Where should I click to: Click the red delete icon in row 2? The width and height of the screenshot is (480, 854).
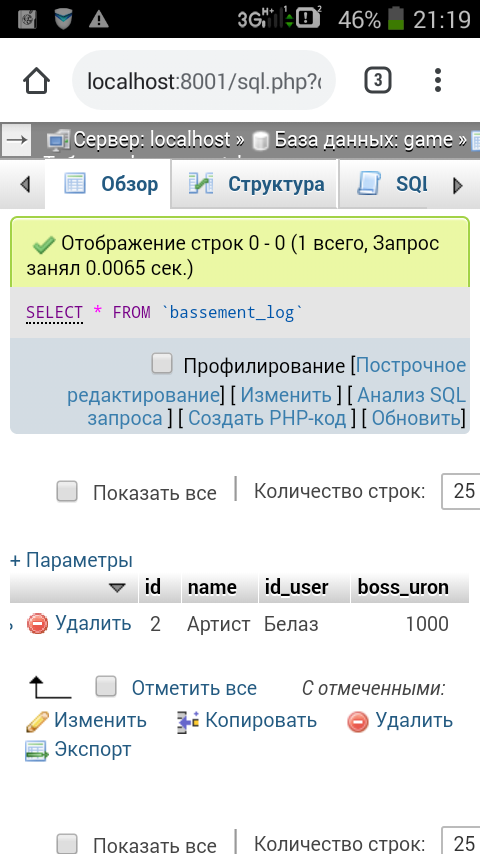tap(38, 624)
